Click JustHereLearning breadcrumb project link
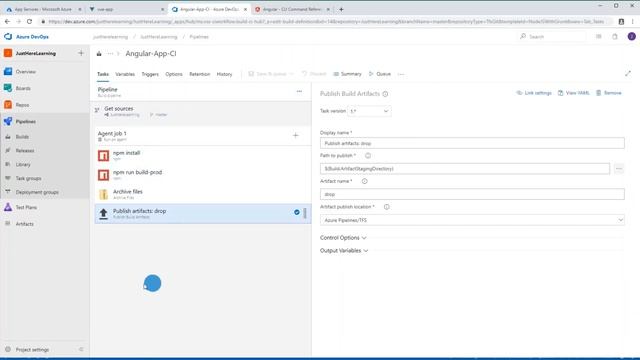The height and width of the screenshot is (360, 640). click(x=158, y=37)
